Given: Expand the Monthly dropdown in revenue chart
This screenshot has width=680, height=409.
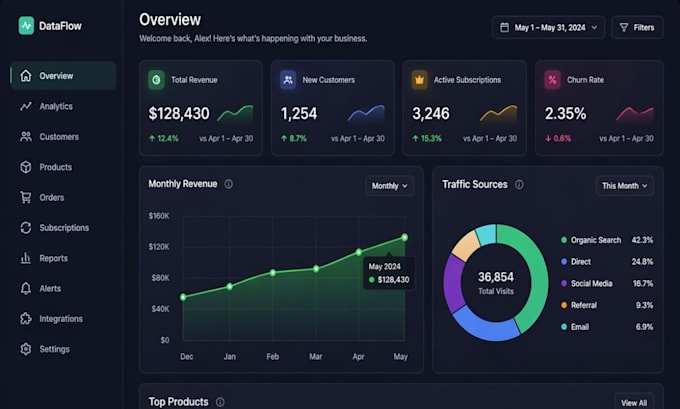Looking at the screenshot, I should coord(389,186).
